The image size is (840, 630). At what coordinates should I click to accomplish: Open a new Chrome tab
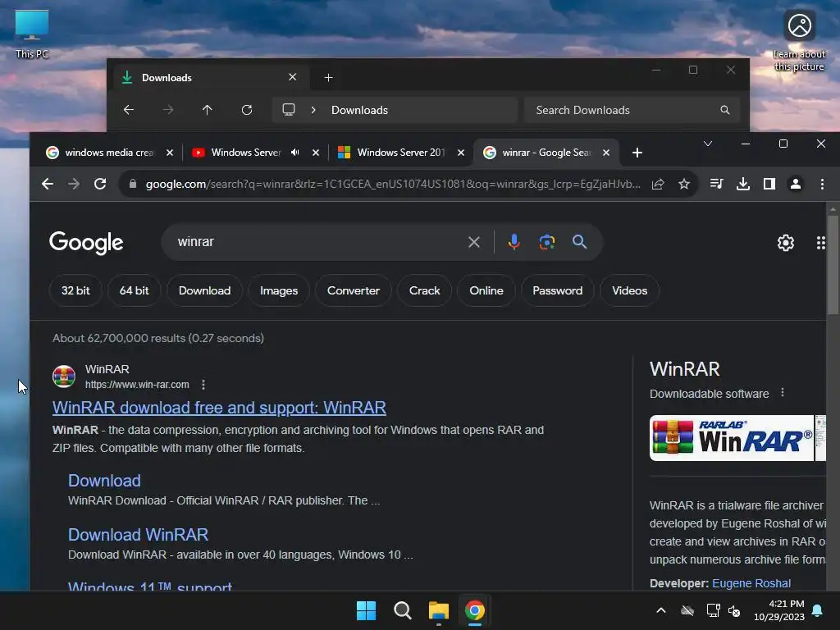click(637, 153)
